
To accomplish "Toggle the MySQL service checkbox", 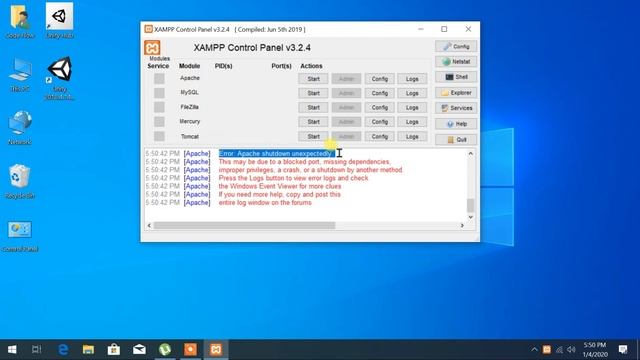I will point(159,93).
